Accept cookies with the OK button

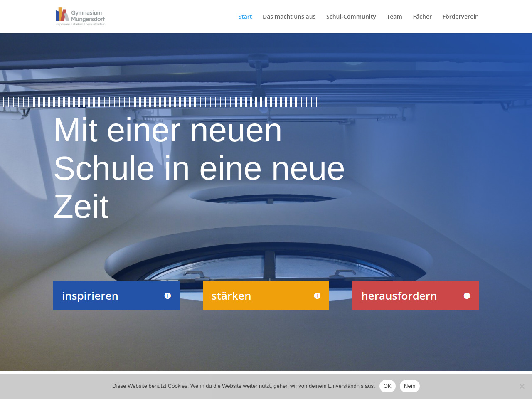point(387,386)
